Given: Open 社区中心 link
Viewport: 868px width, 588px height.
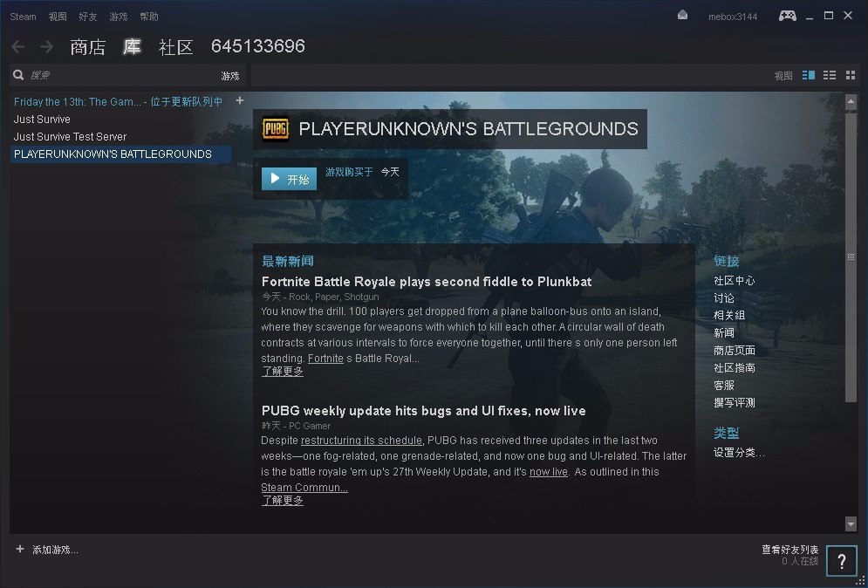Looking at the screenshot, I should click(x=734, y=281).
